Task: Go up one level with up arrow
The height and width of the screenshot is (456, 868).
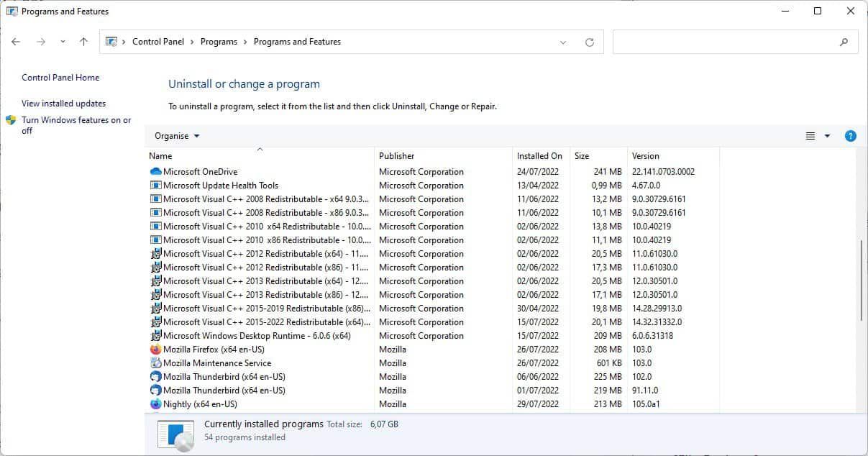Action: pos(83,42)
